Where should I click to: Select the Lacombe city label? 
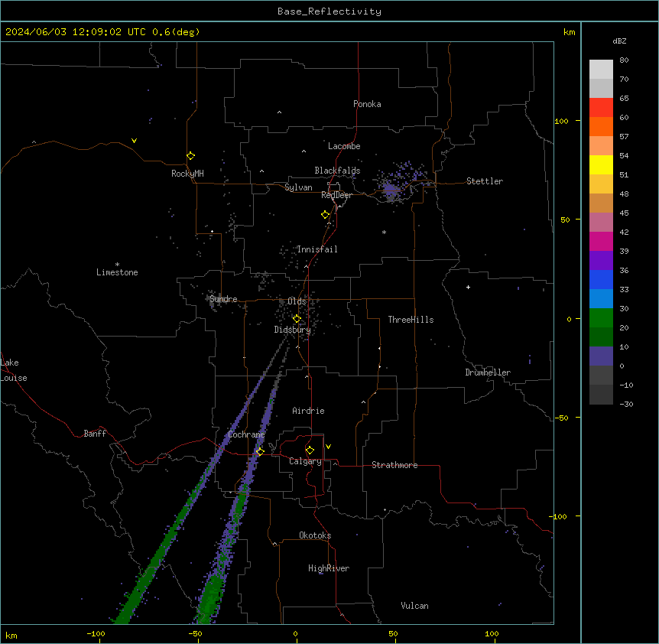coord(344,146)
